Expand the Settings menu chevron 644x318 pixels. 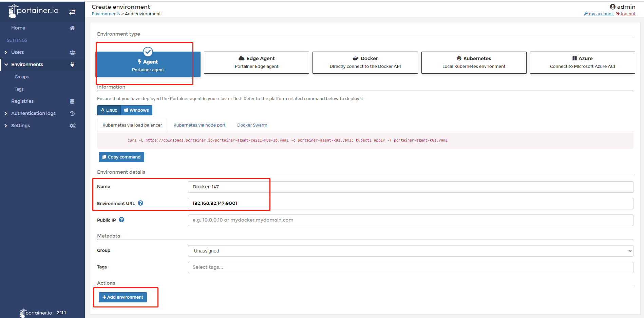tap(6, 126)
